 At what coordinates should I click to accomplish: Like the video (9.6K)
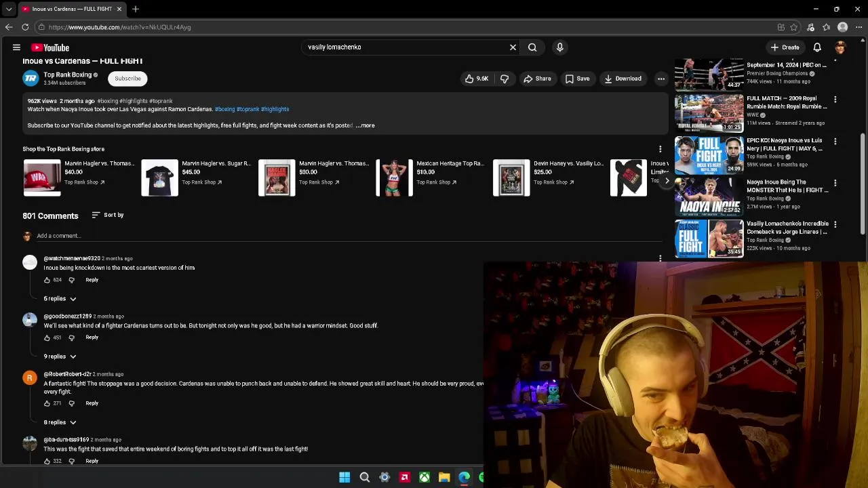[x=477, y=79]
